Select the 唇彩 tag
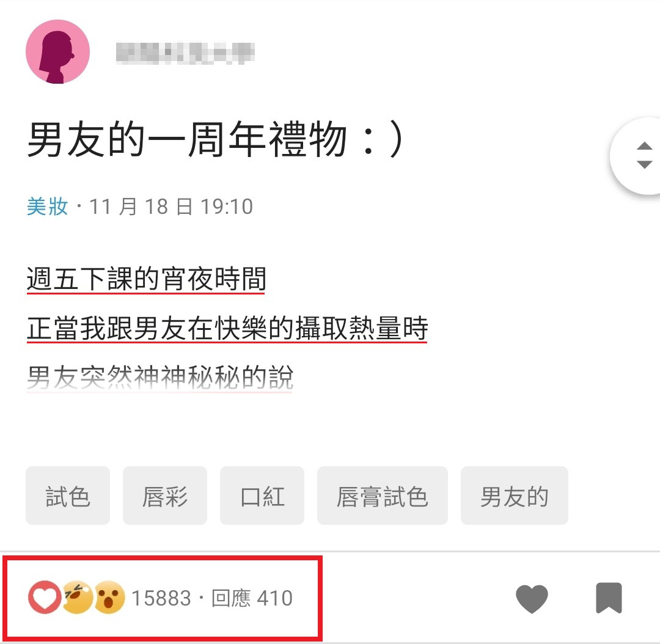 point(165,496)
